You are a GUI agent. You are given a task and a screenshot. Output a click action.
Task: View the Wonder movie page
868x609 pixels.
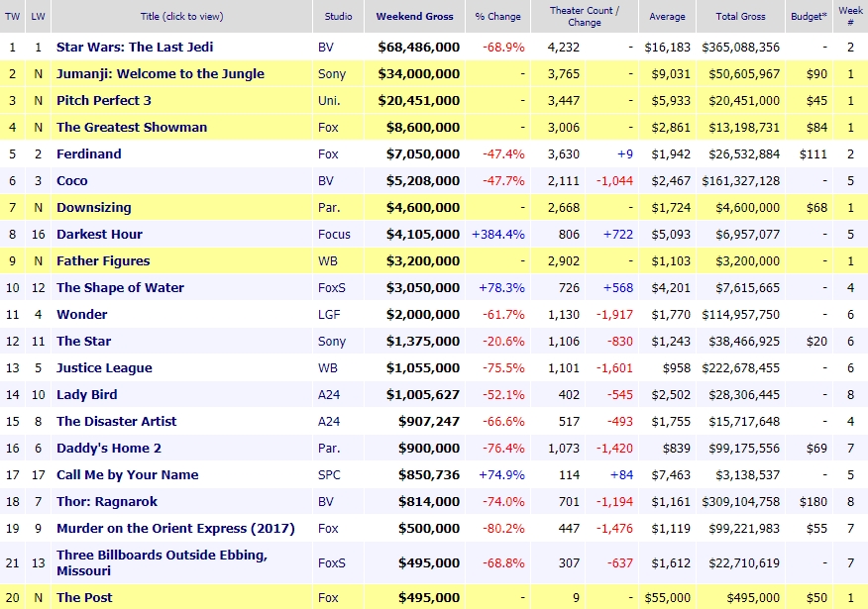(82, 314)
